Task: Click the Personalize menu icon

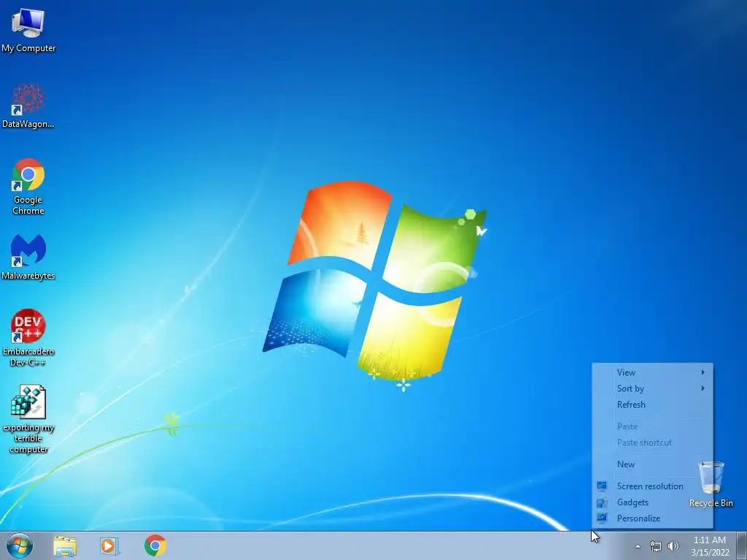Action: pyautogui.click(x=602, y=518)
